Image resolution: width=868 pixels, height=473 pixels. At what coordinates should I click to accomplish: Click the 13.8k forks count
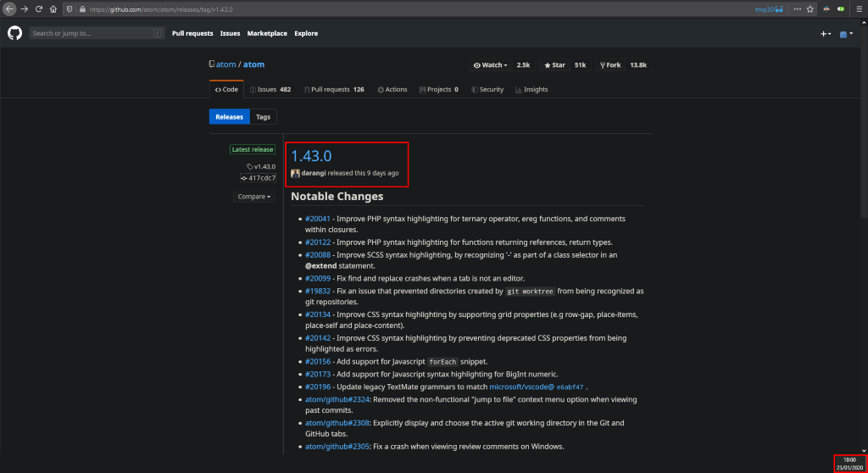coord(638,64)
